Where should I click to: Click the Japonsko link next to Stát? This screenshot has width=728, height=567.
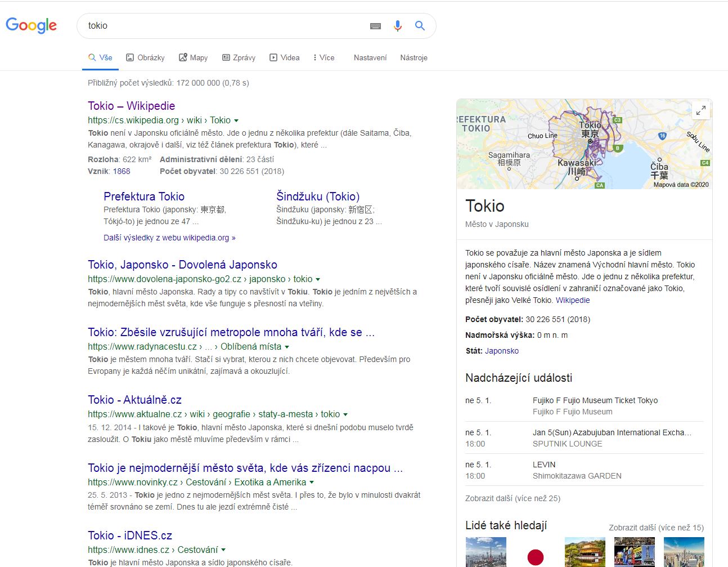pos(502,351)
